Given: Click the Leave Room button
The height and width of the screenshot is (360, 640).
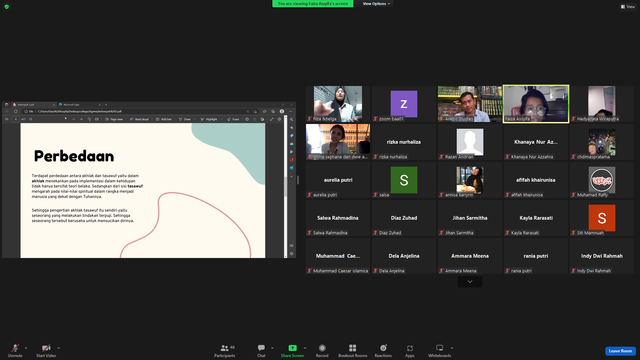Looking at the screenshot, I should tap(620, 351).
